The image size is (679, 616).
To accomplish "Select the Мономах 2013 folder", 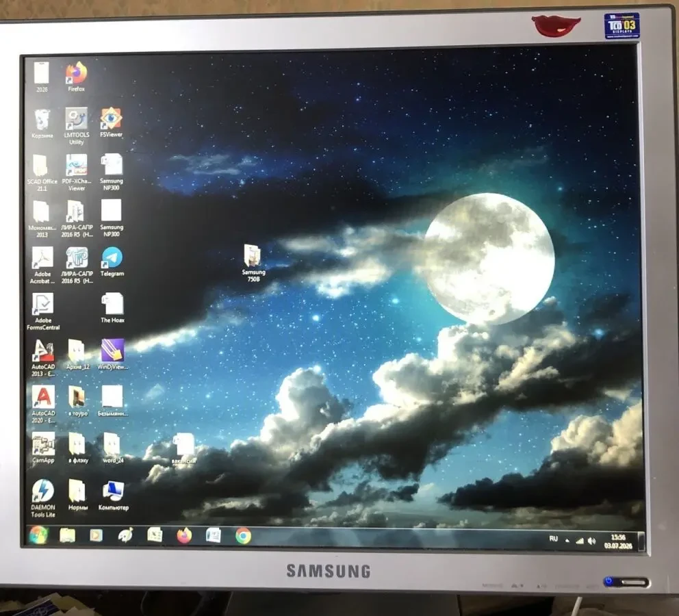I will (42, 218).
